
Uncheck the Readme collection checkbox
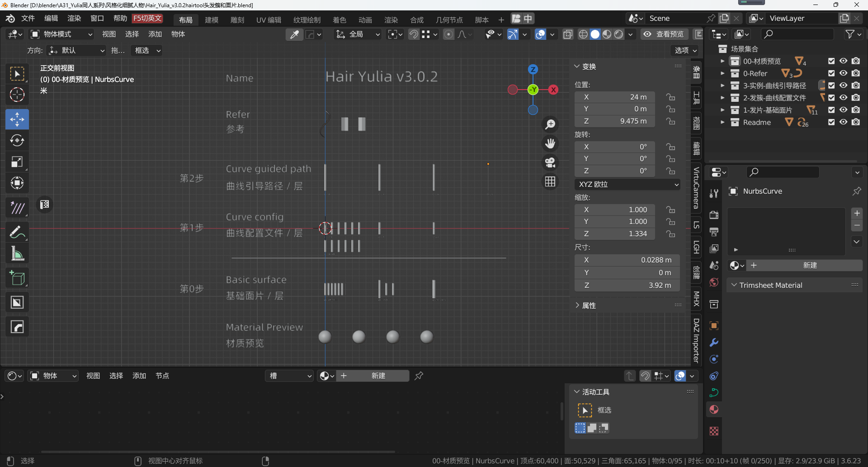[x=831, y=122]
